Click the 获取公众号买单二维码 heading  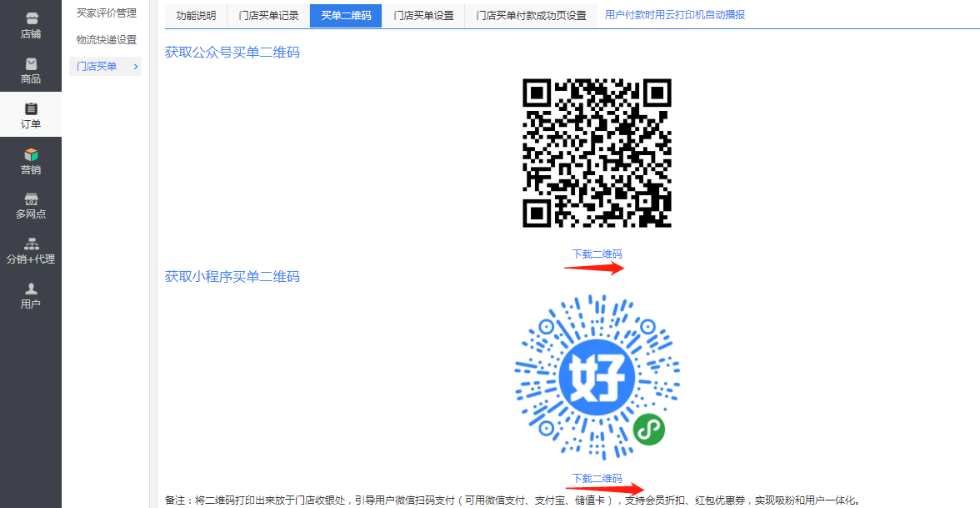tap(232, 52)
